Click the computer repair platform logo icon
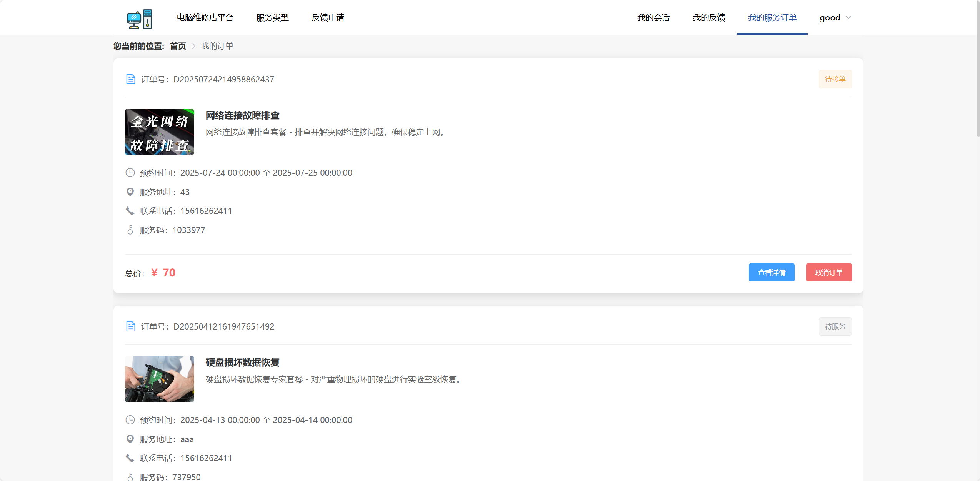 coord(139,18)
